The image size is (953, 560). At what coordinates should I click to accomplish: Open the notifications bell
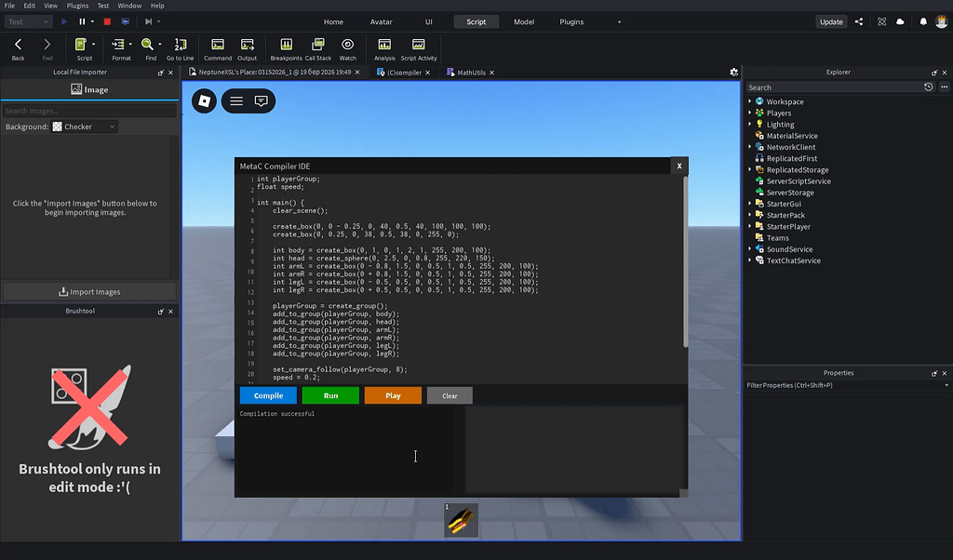coord(923,22)
